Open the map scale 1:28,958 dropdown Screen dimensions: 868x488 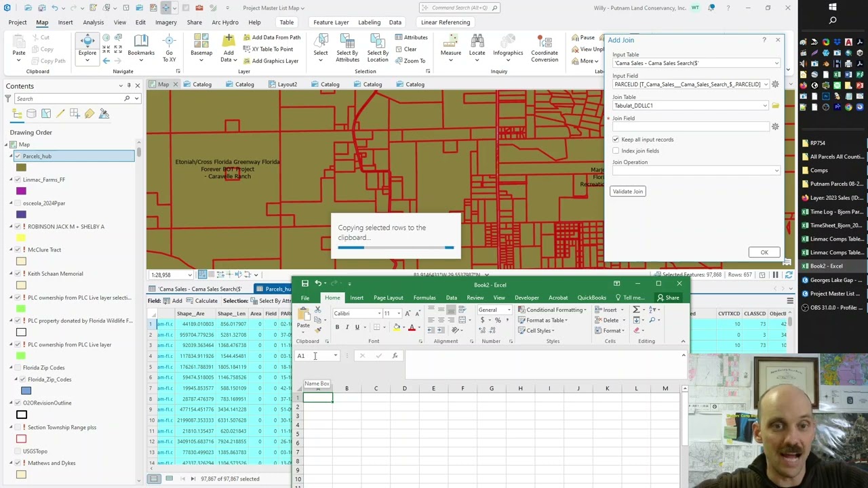coord(189,275)
